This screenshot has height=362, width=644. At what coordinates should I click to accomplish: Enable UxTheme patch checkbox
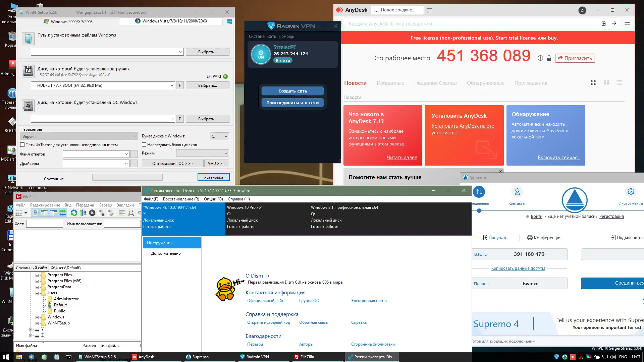coord(22,145)
